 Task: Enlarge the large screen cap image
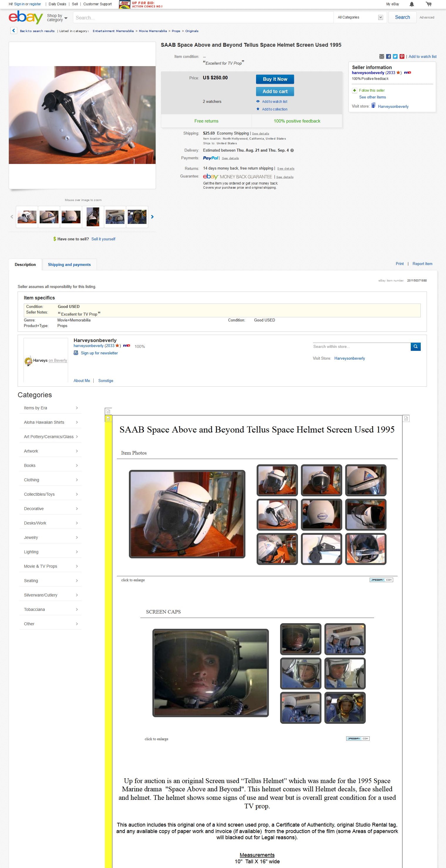pos(211,673)
